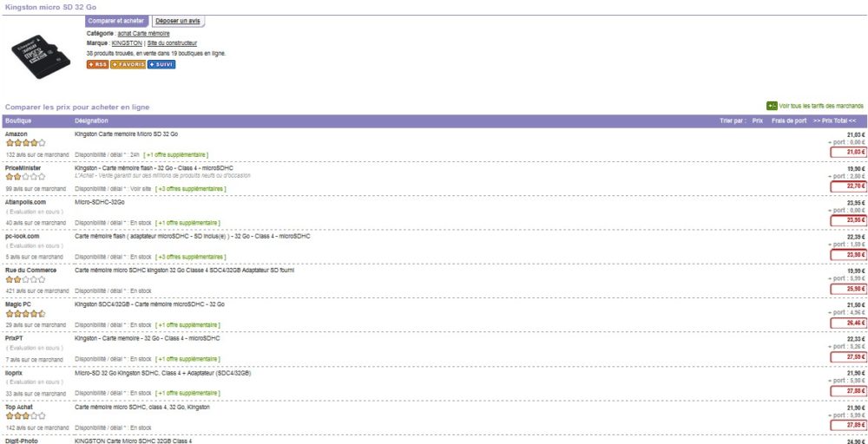Open the Iloprix shop name

14,373
